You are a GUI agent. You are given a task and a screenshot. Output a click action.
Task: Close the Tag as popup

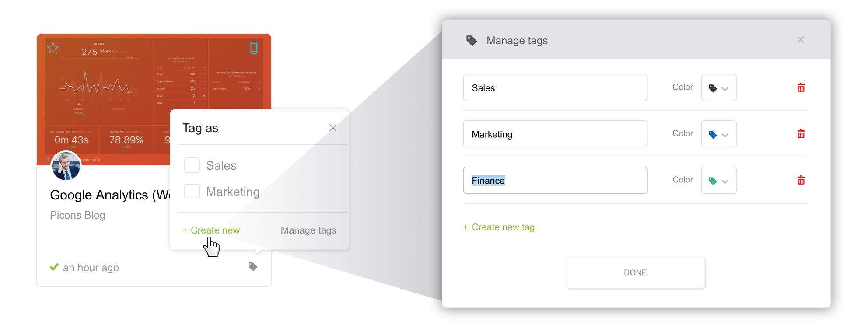click(x=333, y=128)
